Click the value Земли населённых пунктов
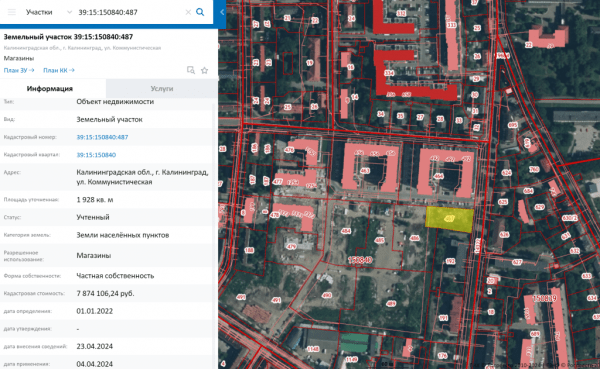Image resolution: width=600 pixels, height=369 pixels. pyautogui.click(x=122, y=235)
